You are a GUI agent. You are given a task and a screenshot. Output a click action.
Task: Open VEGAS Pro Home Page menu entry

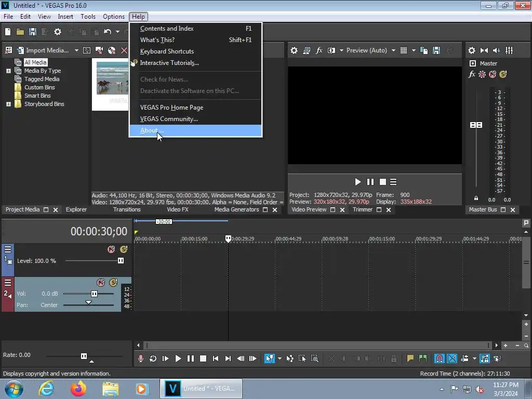pos(195,107)
